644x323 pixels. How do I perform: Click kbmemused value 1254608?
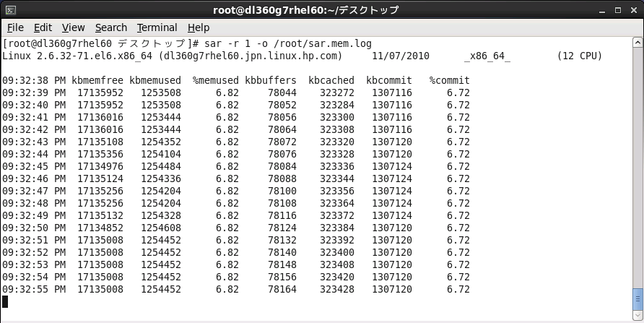click(x=161, y=228)
